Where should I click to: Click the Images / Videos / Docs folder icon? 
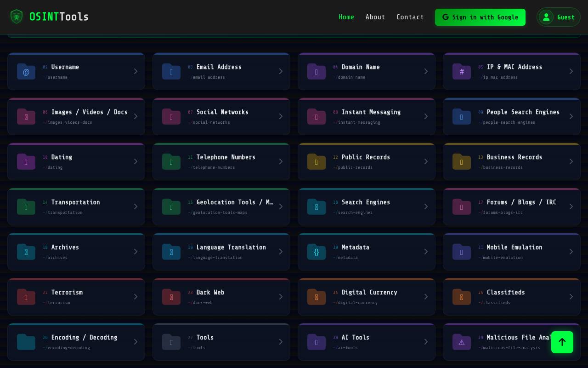point(26,116)
